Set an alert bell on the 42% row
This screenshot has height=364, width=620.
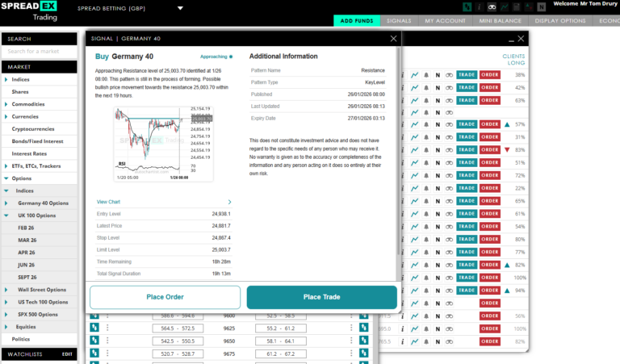[x=426, y=88]
